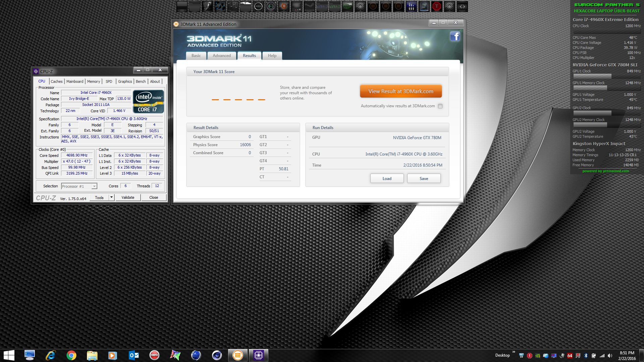Open the Mainboard tab in CPU-Z
The width and height of the screenshot is (644, 362).
pyautogui.click(x=75, y=81)
